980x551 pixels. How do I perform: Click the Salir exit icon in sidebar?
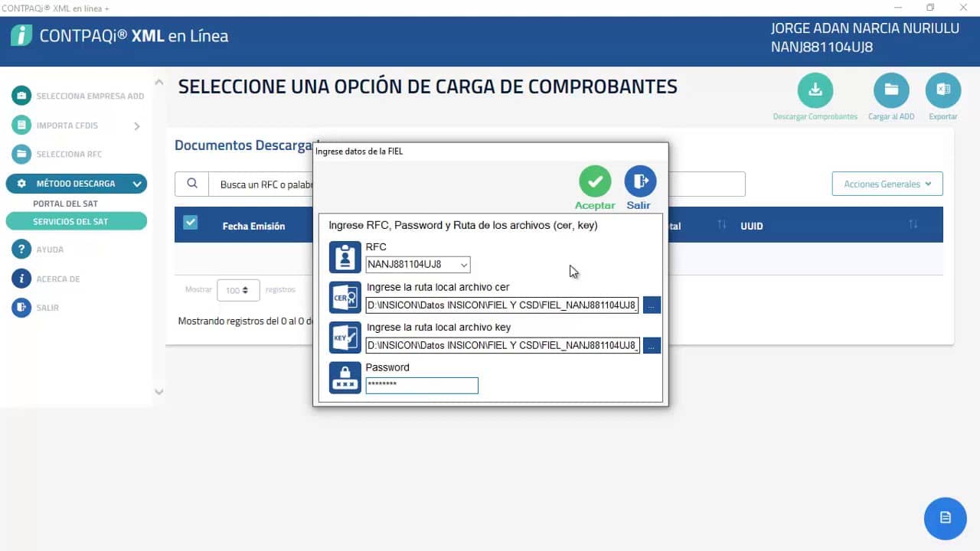click(21, 308)
